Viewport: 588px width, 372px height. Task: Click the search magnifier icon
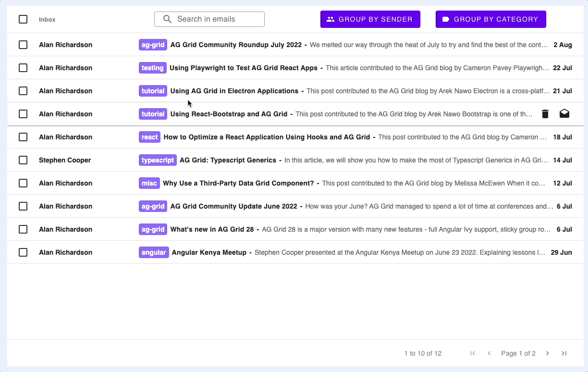pos(167,19)
